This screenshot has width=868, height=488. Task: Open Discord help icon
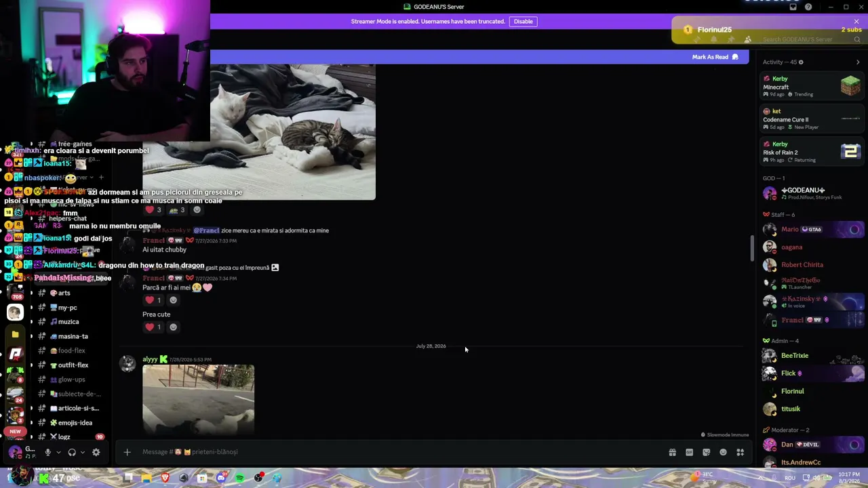tap(808, 7)
